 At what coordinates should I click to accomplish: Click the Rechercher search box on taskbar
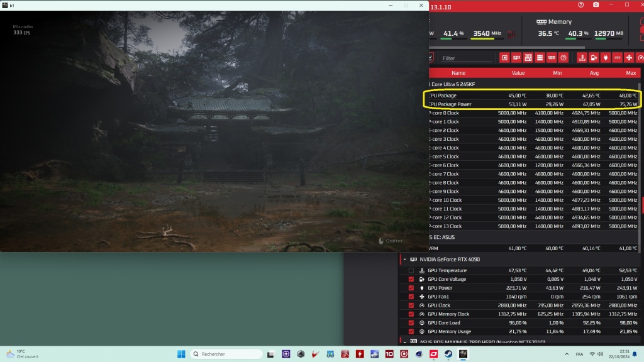pyautogui.click(x=226, y=354)
